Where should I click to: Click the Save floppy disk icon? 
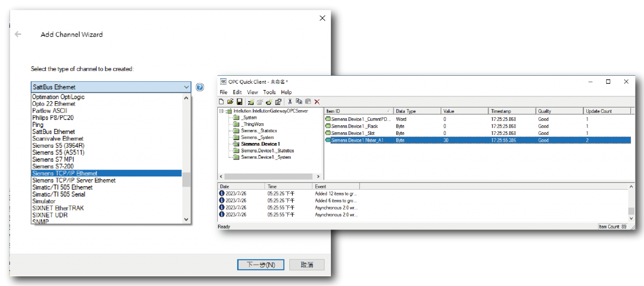(x=239, y=102)
